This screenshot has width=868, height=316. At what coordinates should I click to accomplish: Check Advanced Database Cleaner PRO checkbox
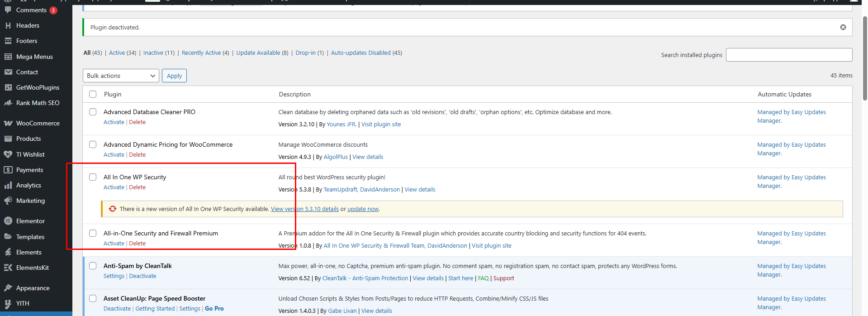93,112
